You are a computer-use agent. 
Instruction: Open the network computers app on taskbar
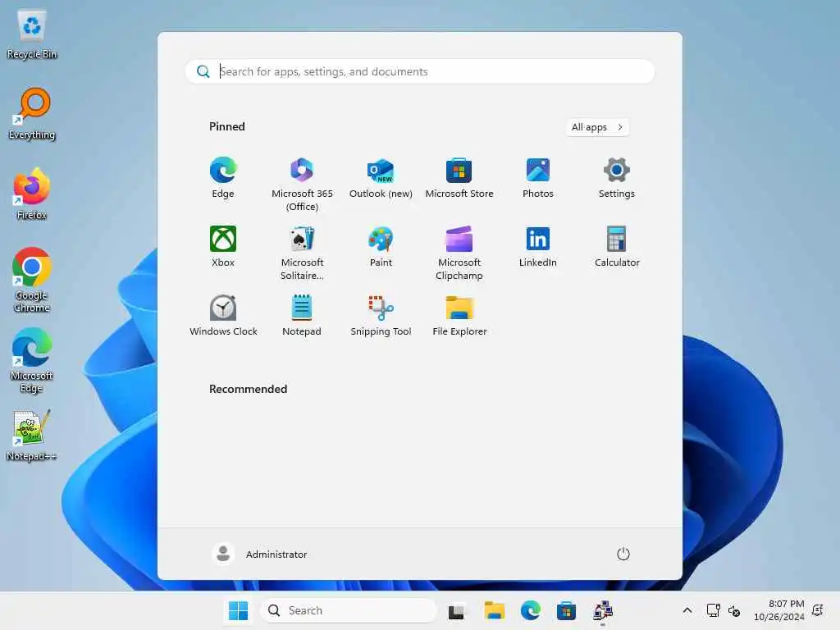[603, 610]
